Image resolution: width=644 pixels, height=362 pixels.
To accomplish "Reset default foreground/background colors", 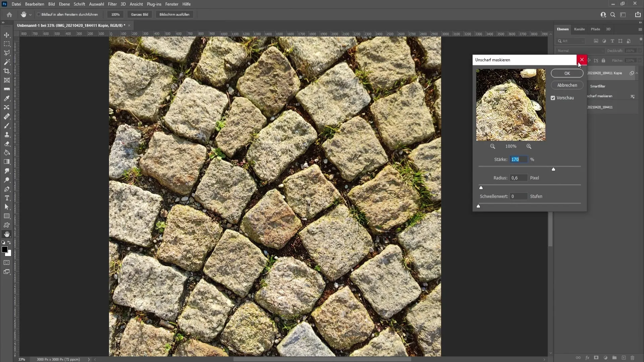I will pyautogui.click(x=3, y=242).
